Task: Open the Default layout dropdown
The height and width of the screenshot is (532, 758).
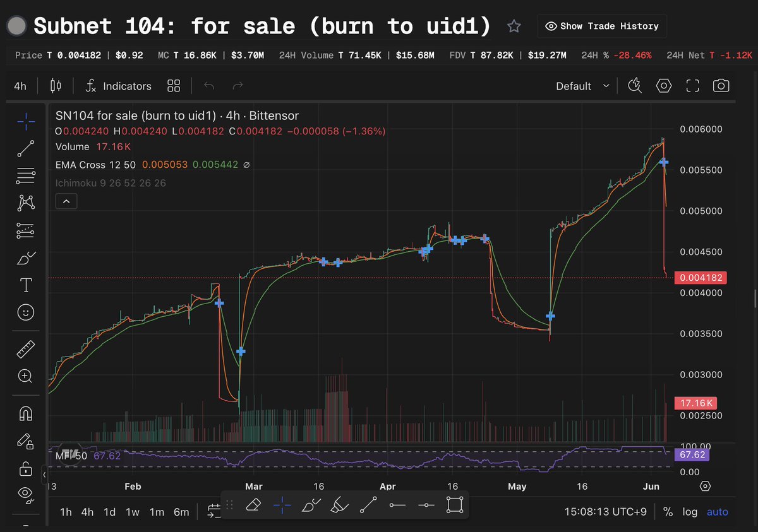Action: point(582,86)
